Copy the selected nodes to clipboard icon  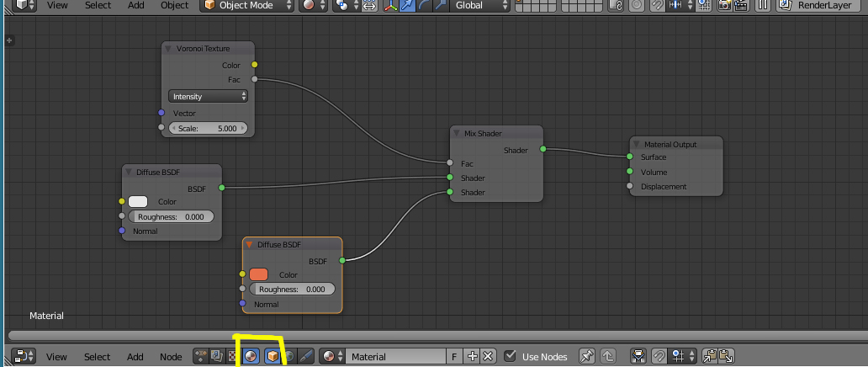(x=708, y=357)
